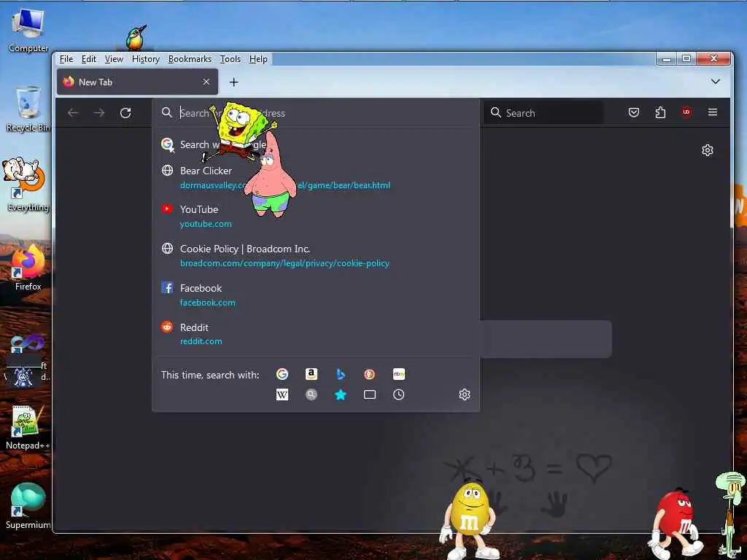The height and width of the screenshot is (560, 747).
Task: Open the YouTube suggestion
Action: click(316, 216)
